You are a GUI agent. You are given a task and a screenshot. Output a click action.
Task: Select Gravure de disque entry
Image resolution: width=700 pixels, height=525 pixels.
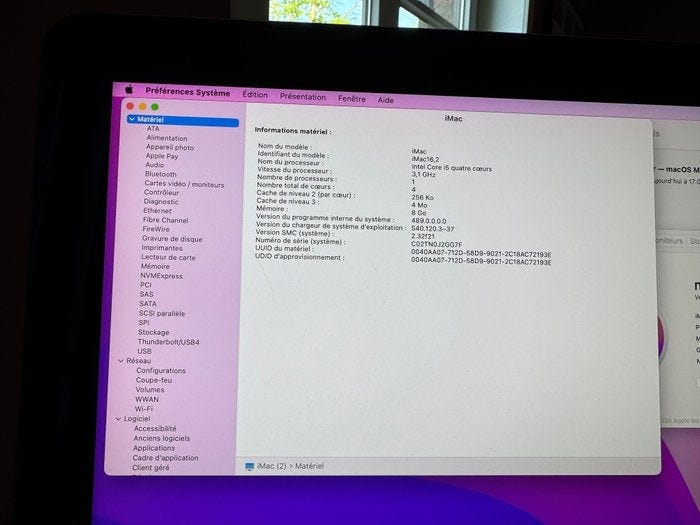pos(172,238)
